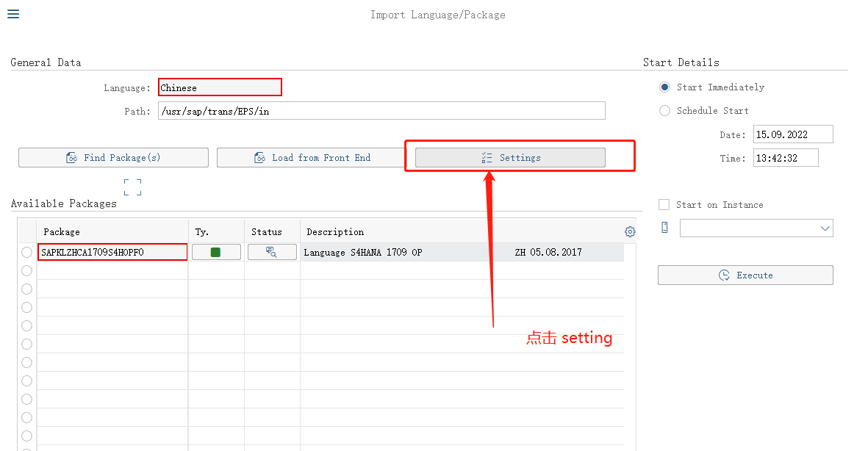Image resolution: width=868 pixels, height=451 pixels.
Task: Click the Path input field
Action: (381, 111)
